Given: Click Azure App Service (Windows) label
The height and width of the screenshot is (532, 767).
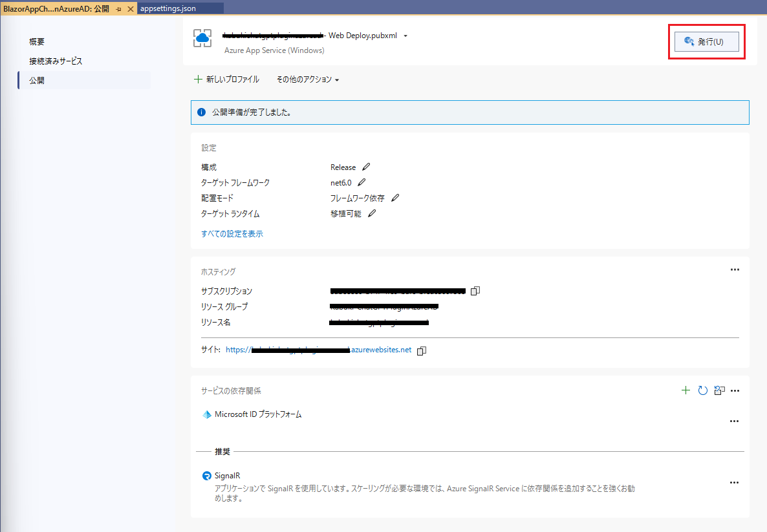Looking at the screenshot, I should [274, 50].
